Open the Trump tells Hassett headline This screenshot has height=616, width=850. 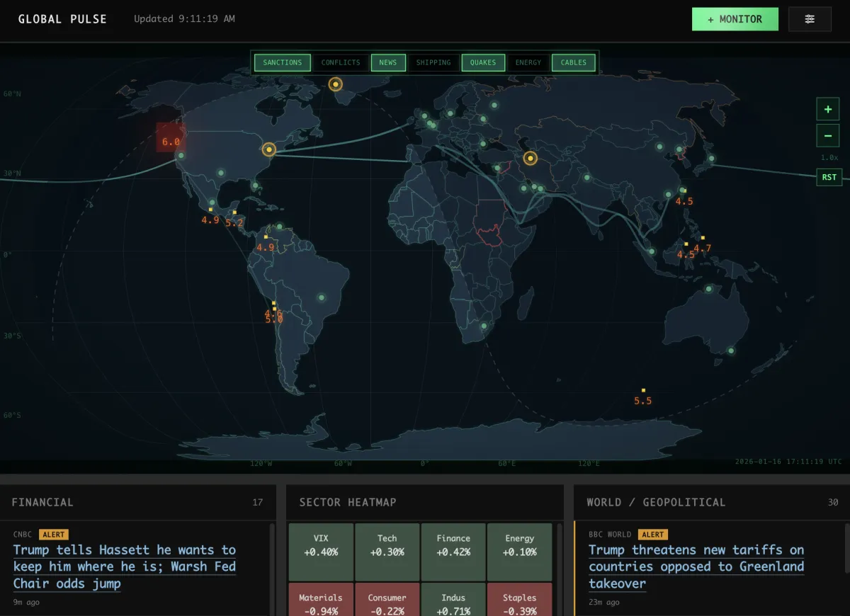[x=125, y=566]
